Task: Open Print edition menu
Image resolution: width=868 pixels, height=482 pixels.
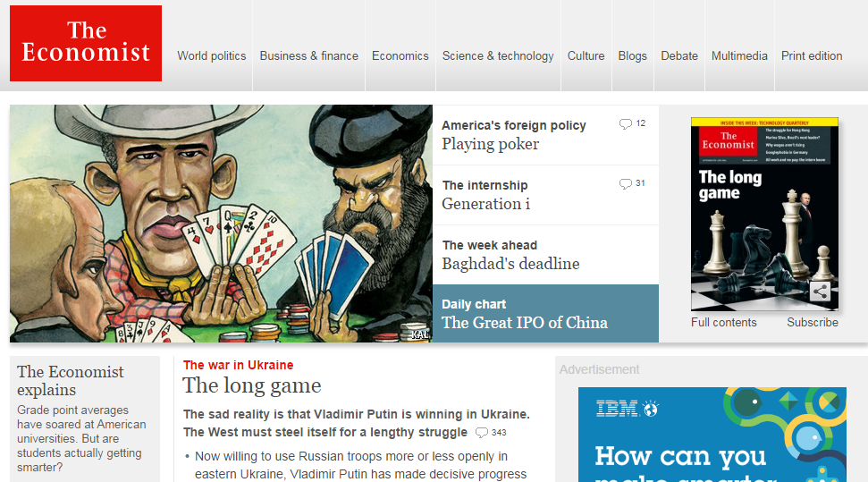Action: (812, 56)
